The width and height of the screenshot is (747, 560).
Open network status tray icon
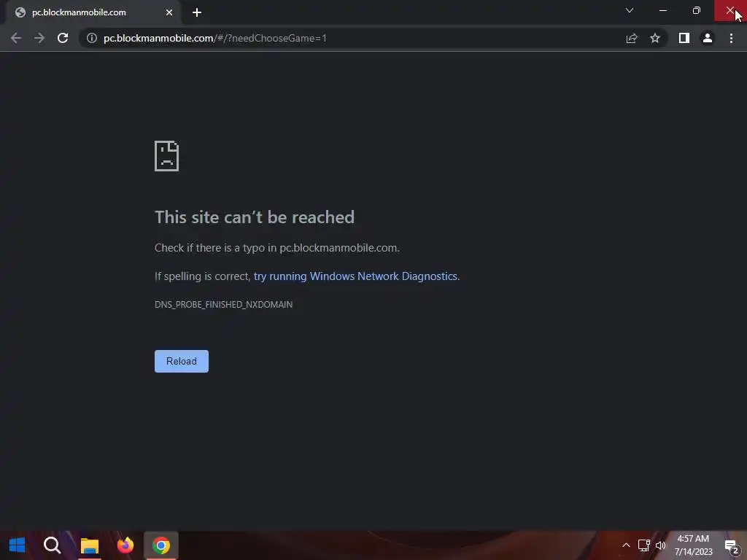tap(643, 545)
